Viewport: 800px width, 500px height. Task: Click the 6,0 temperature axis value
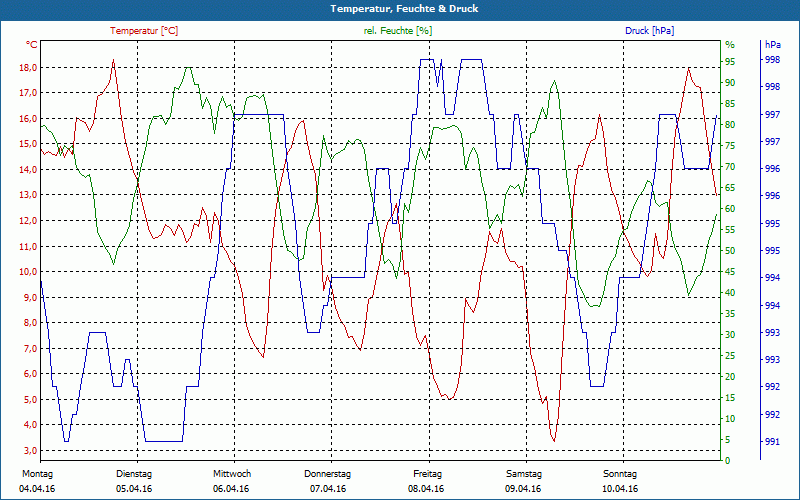tap(30, 374)
